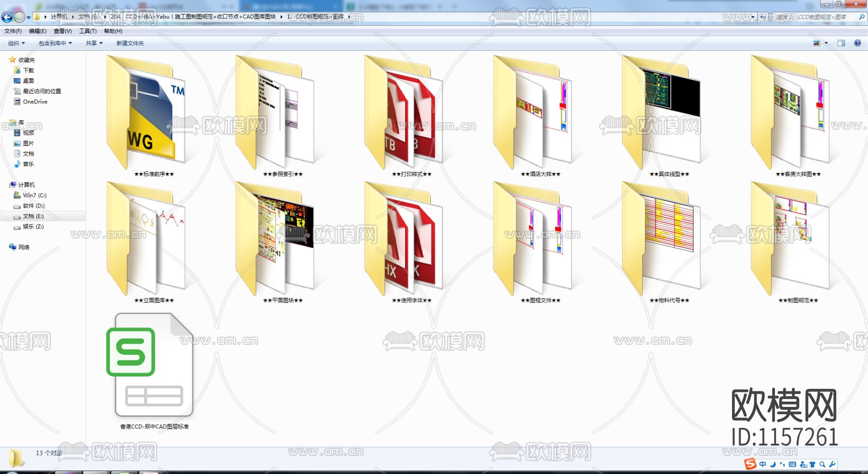Open the ★★物料代号★★ folder
Screen dimensions: 868x474
[662, 238]
